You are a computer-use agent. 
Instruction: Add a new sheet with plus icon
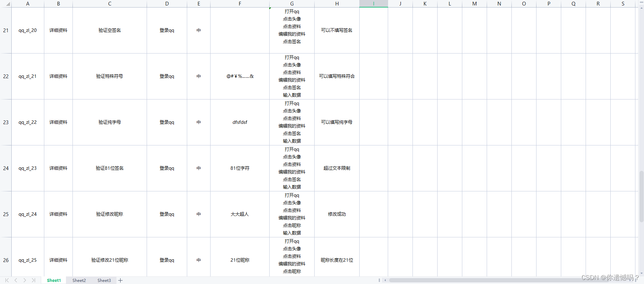click(121, 280)
